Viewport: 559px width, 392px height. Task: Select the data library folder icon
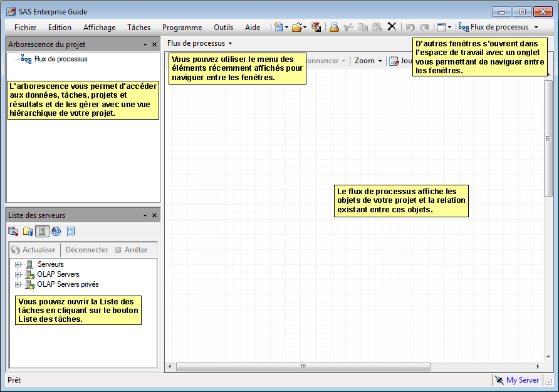(x=28, y=231)
